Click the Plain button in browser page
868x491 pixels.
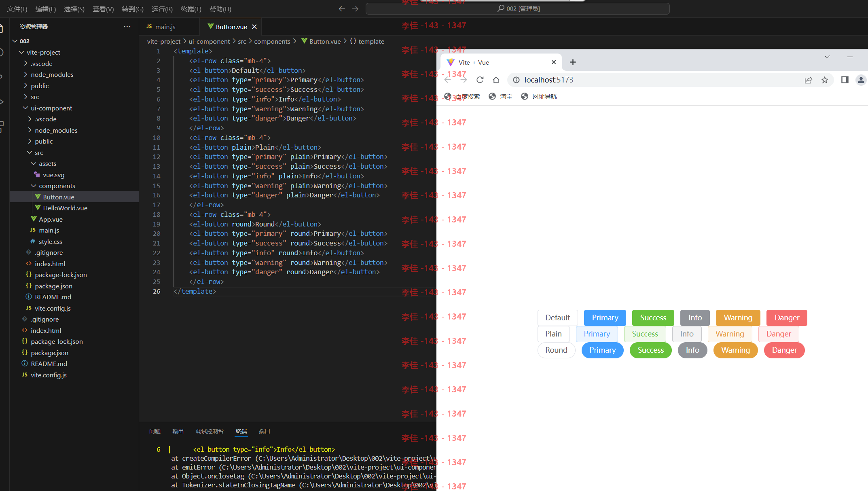point(553,334)
